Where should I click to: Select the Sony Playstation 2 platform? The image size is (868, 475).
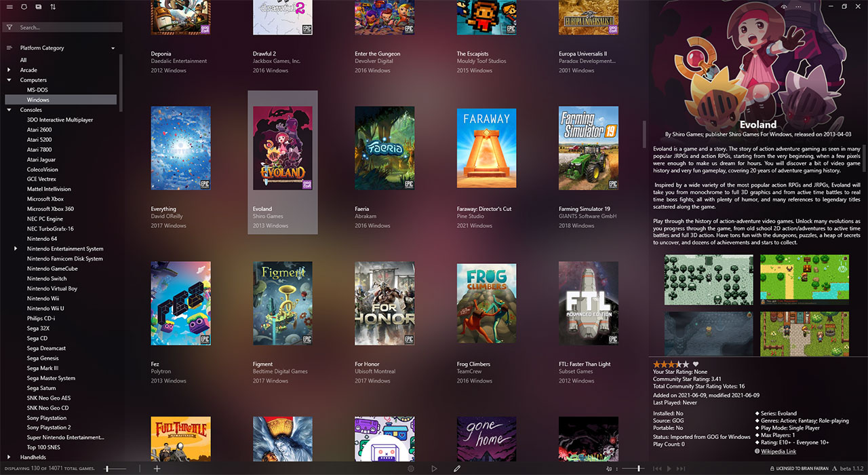tap(49, 427)
